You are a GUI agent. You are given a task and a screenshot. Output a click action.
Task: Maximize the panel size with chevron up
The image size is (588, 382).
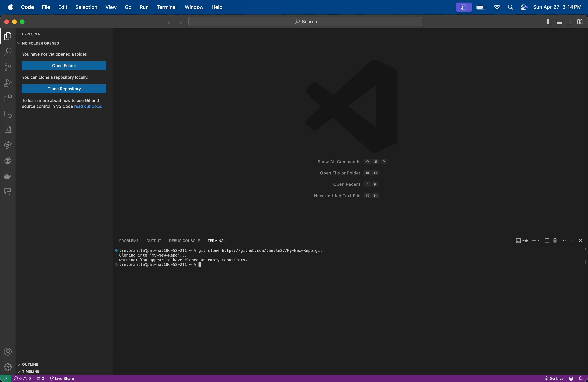coord(572,240)
